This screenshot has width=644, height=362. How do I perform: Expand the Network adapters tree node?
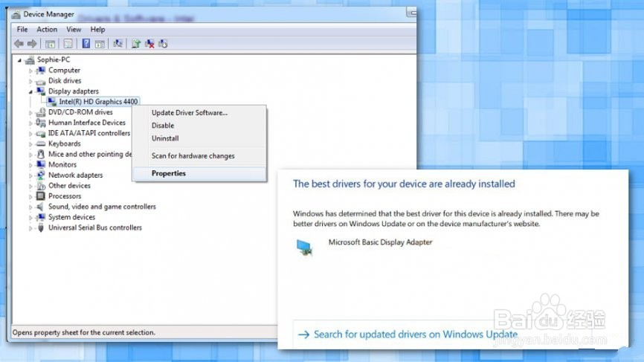30,175
